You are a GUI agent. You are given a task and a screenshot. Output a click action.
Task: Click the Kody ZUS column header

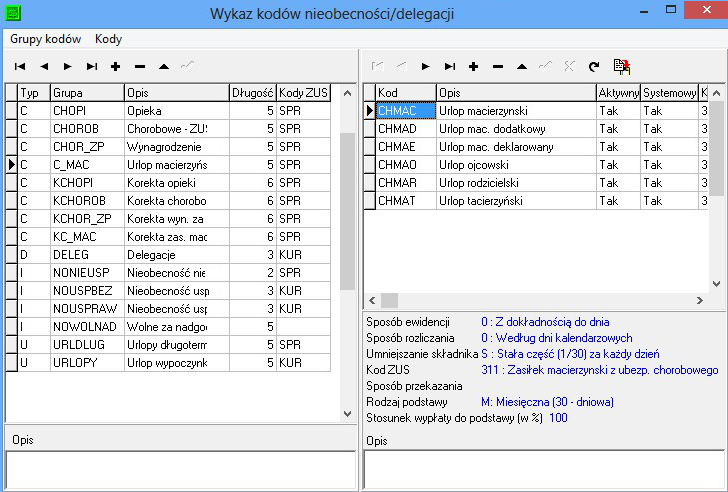pos(303,93)
